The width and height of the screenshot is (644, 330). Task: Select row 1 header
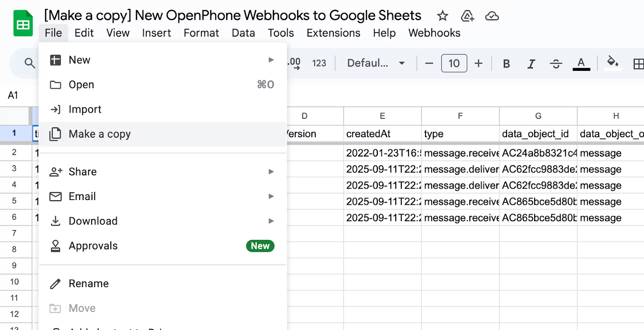tap(14, 133)
